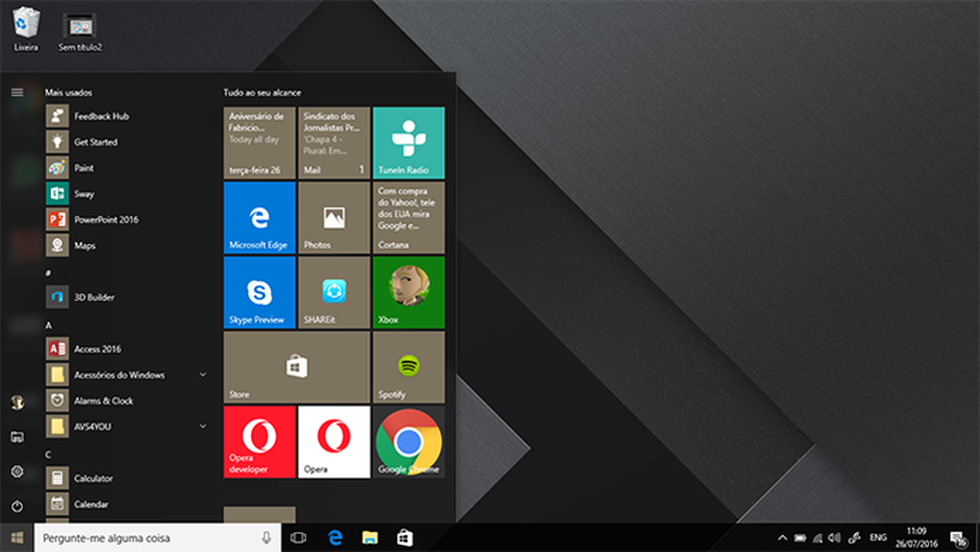Screen dimensions: 980x552
Task: Open volume control in system tray
Action: tap(835, 538)
